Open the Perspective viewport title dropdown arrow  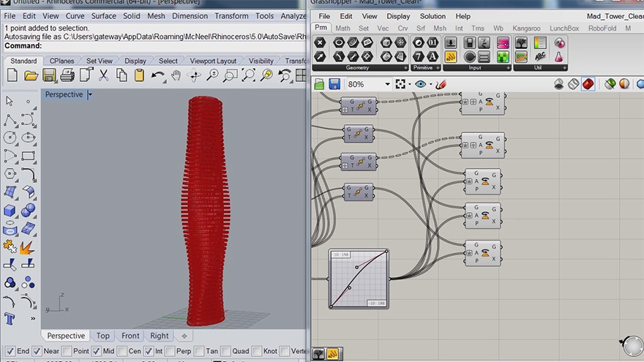[x=90, y=94]
